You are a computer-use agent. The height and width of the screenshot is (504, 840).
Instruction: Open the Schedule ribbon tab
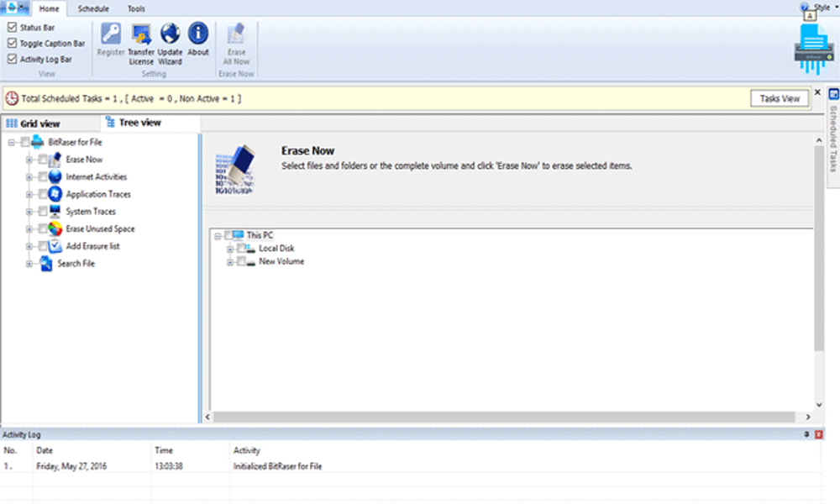tap(93, 8)
